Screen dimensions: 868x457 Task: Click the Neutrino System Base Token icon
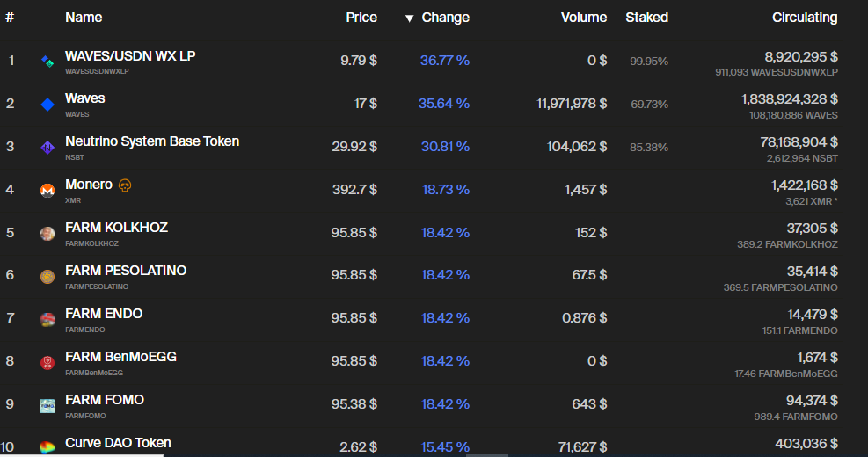pyautogui.click(x=47, y=147)
